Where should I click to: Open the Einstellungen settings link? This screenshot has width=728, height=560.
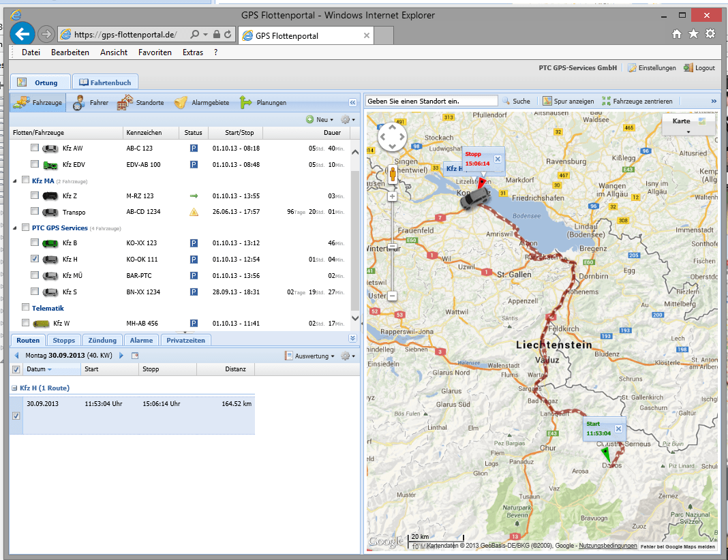pyautogui.click(x=652, y=67)
